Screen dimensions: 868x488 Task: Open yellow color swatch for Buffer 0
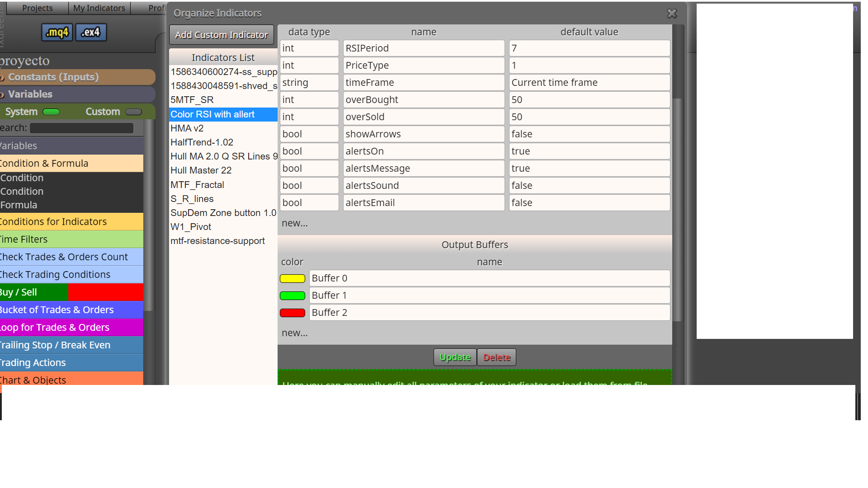tap(292, 278)
